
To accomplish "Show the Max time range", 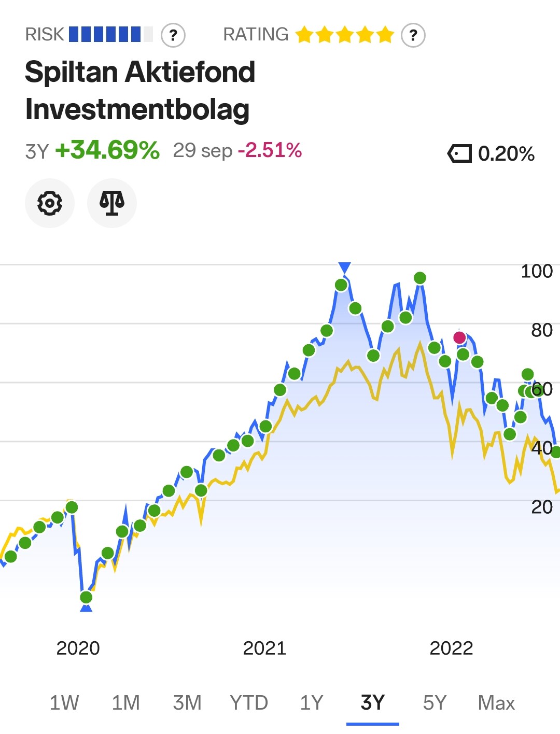I will click(496, 703).
